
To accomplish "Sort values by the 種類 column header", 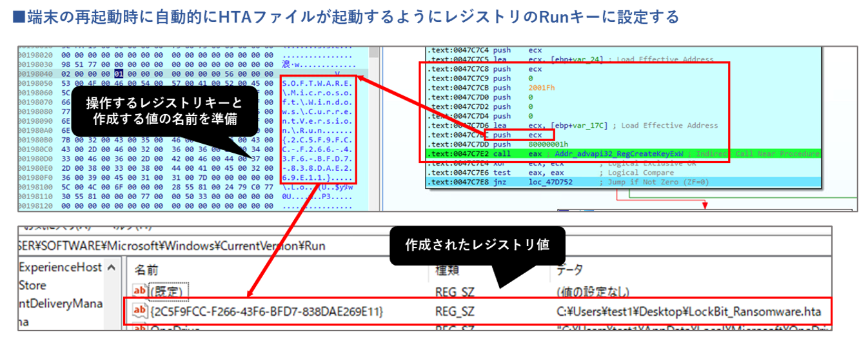I will click(x=448, y=271).
